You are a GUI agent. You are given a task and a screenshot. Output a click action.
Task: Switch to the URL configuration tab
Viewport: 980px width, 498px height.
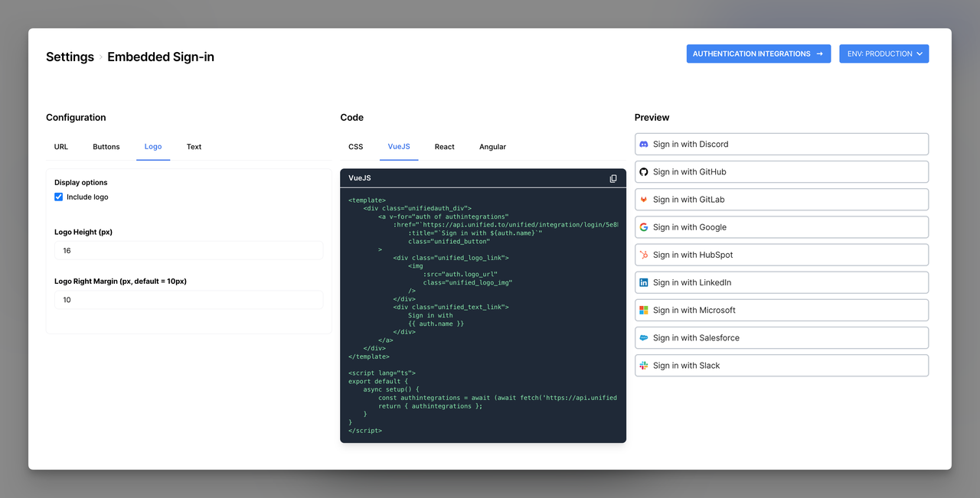pyautogui.click(x=61, y=147)
